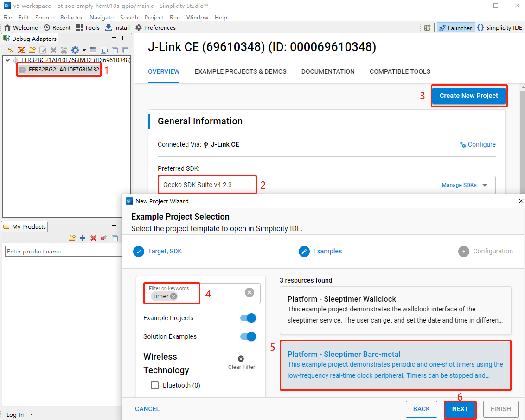Click the red X icon in My Products
The image size is (525, 420).
[x=93, y=238]
